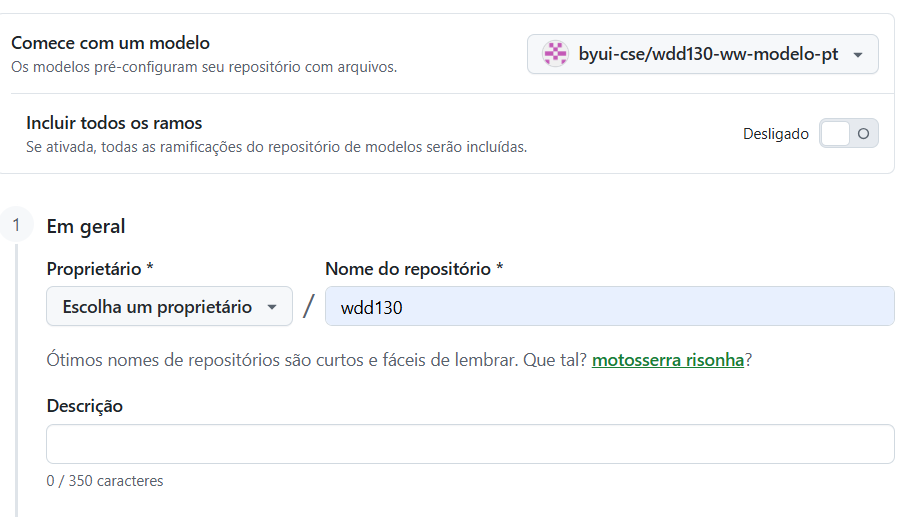Click the Comece com um modelo heading
This screenshot has height=517, width=905.
pyautogui.click(x=110, y=43)
